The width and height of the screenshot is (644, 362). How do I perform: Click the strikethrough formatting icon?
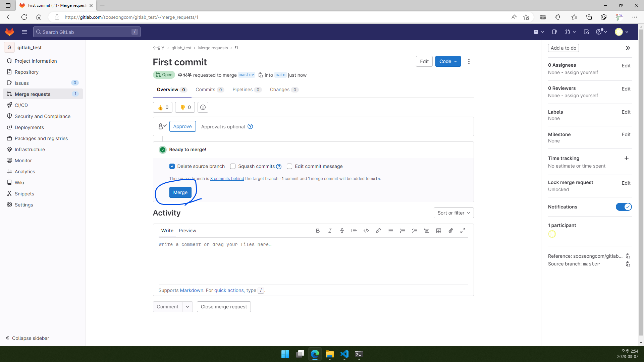click(342, 231)
